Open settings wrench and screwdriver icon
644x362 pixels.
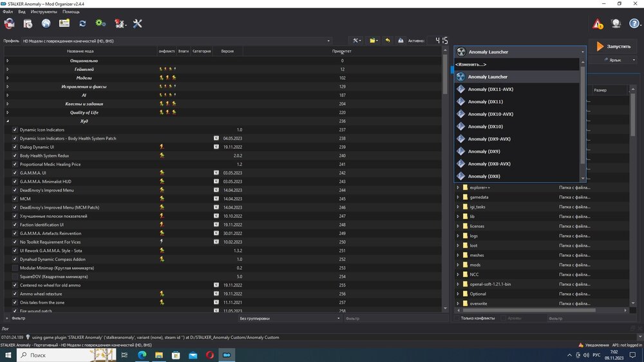[138, 23]
